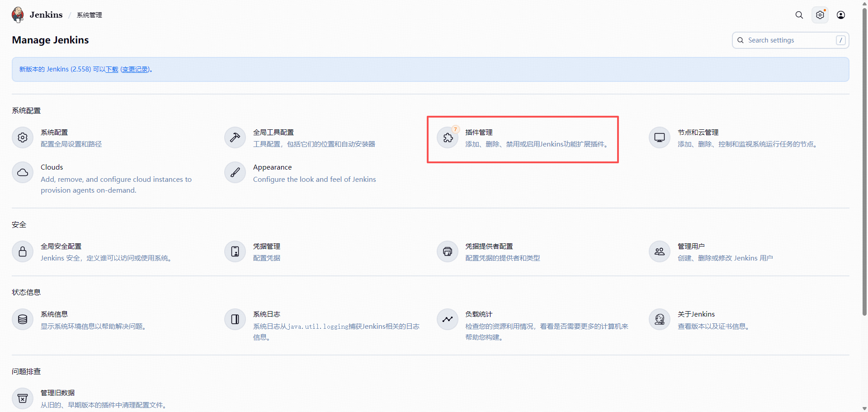The width and height of the screenshot is (868, 412).
Task: Click the 全局安全配置 lock icon
Action: (23, 251)
